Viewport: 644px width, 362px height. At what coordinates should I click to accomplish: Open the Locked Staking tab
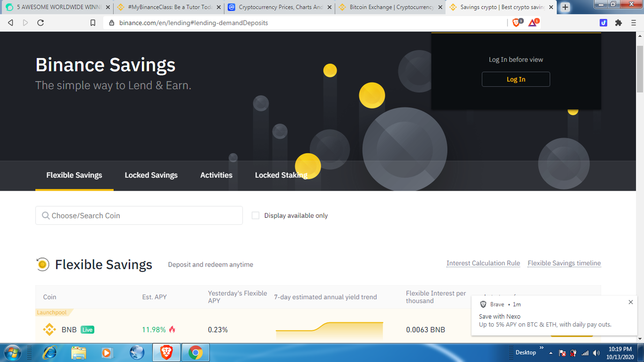pyautogui.click(x=281, y=175)
